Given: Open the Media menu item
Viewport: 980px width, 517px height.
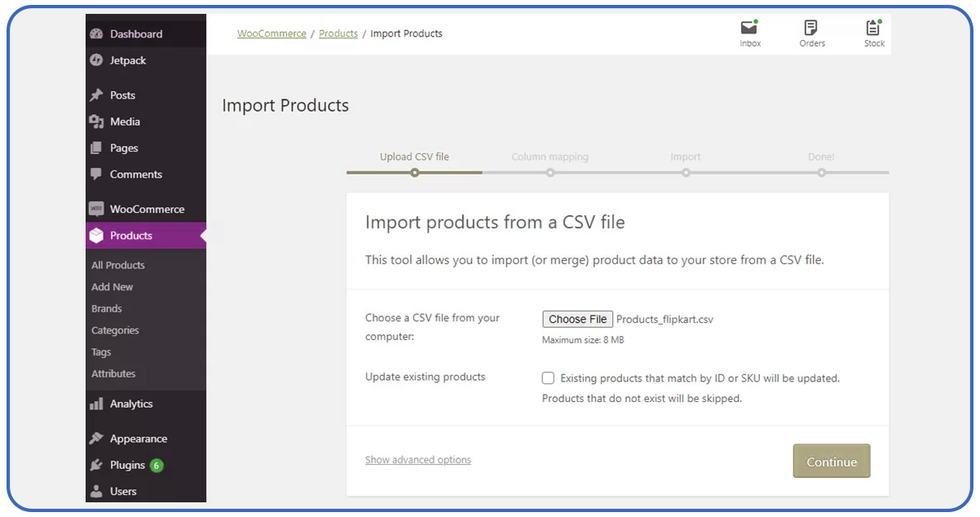Looking at the screenshot, I should pos(146,122).
